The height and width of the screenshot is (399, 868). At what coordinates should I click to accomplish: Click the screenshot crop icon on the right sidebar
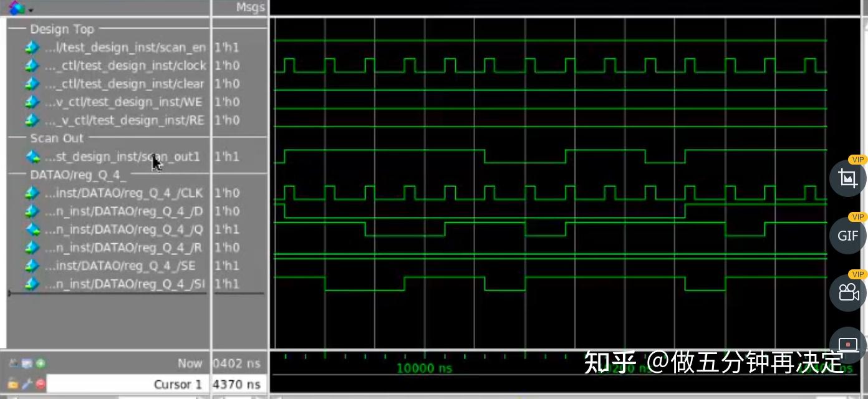tap(847, 178)
